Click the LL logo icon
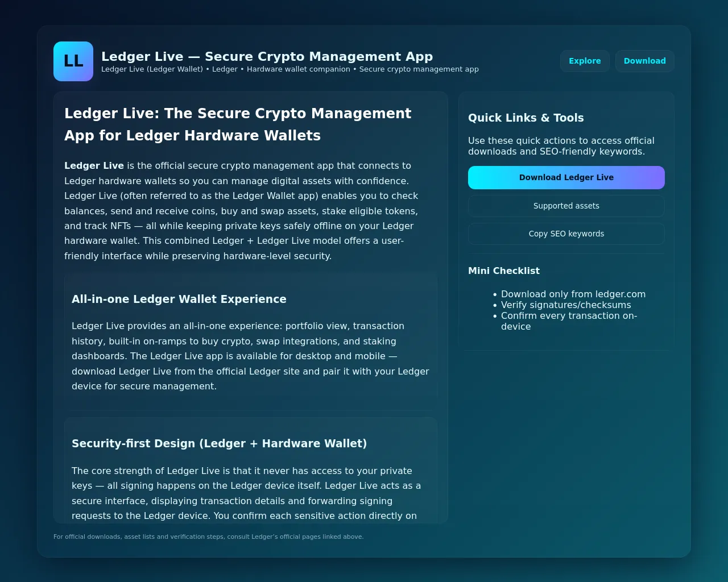The image size is (728, 582). 73,61
